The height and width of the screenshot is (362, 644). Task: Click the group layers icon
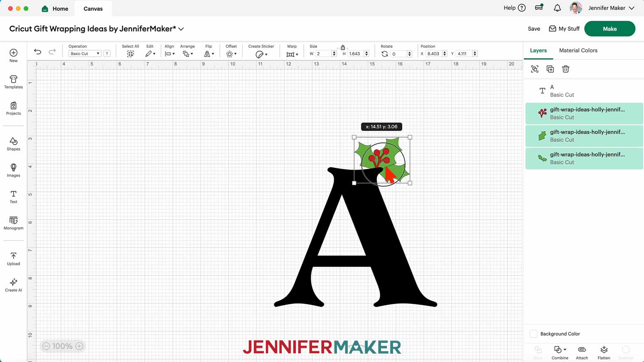tap(535, 69)
